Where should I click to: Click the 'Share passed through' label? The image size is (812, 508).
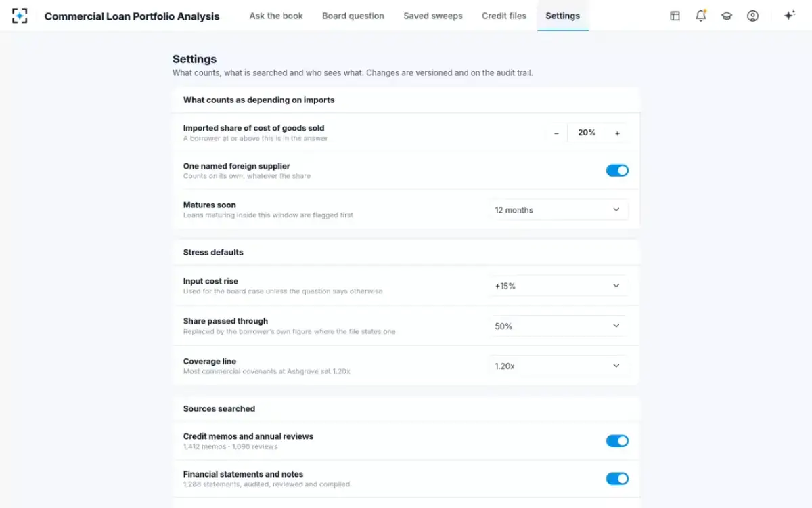coord(225,321)
